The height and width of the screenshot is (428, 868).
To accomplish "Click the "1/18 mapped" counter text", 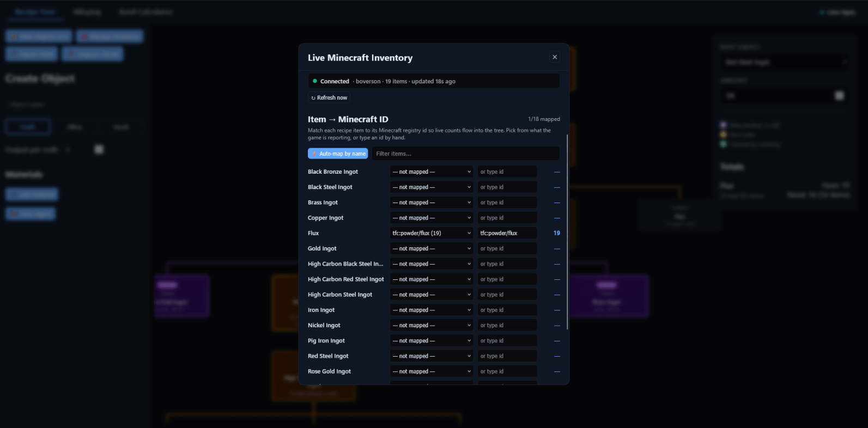I will [x=544, y=119].
